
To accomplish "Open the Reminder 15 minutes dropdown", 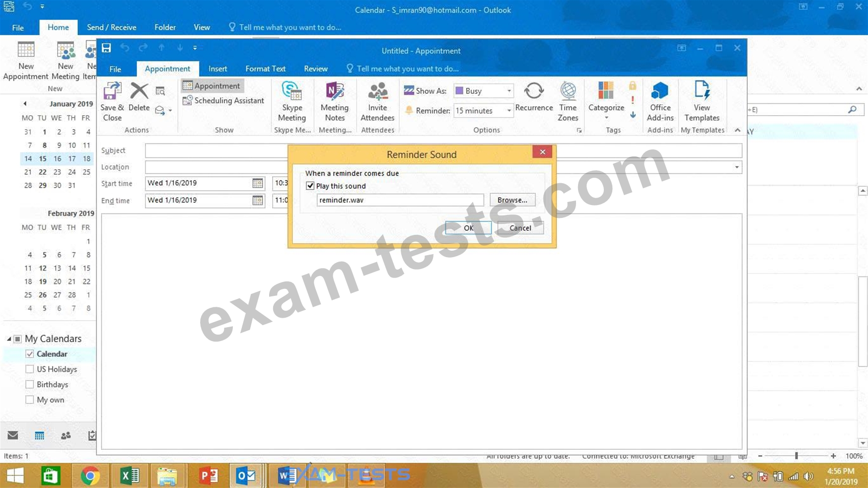I will (509, 111).
